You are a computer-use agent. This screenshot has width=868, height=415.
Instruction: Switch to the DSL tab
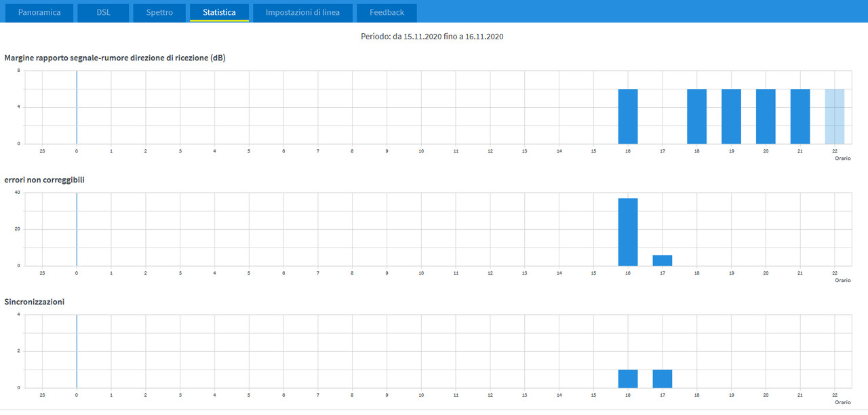(103, 13)
